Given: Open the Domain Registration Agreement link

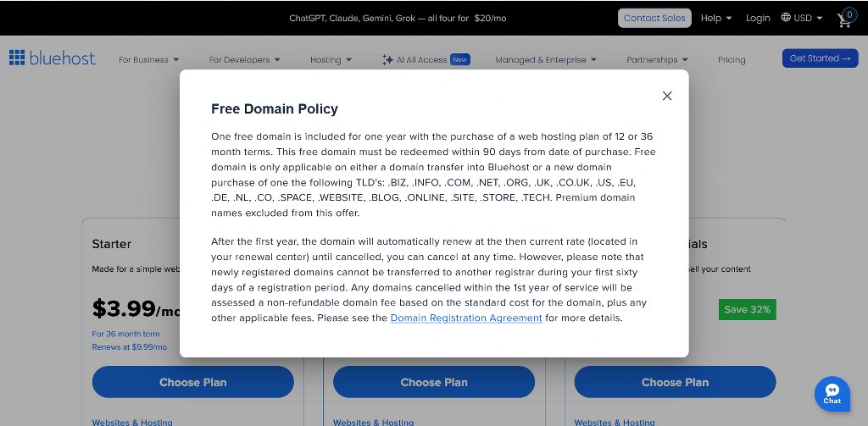Looking at the screenshot, I should pyautogui.click(x=466, y=318).
